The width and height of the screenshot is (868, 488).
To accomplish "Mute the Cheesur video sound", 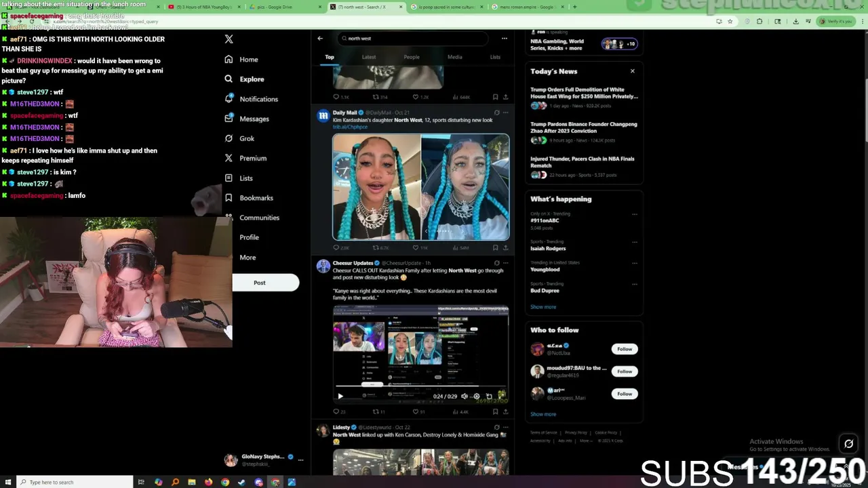I will [465, 396].
